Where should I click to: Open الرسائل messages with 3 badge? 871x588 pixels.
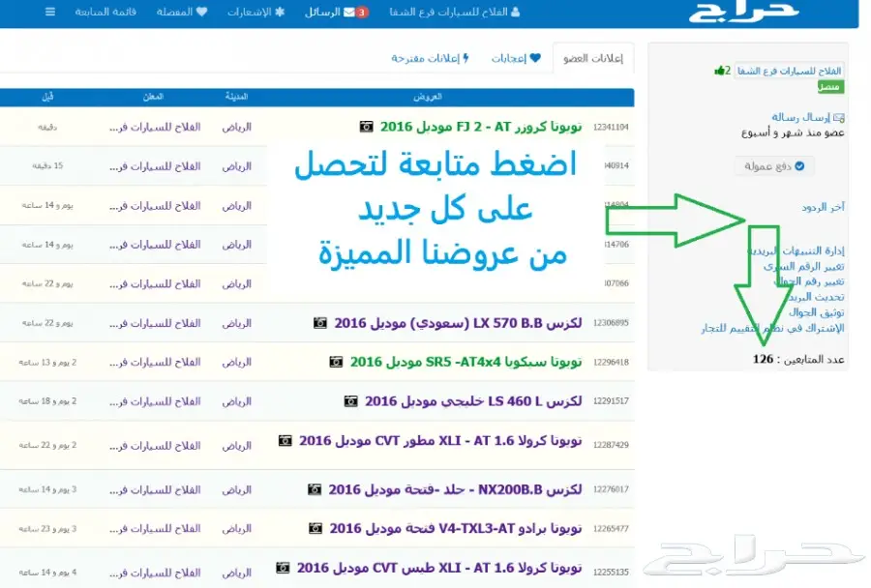(x=336, y=12)
